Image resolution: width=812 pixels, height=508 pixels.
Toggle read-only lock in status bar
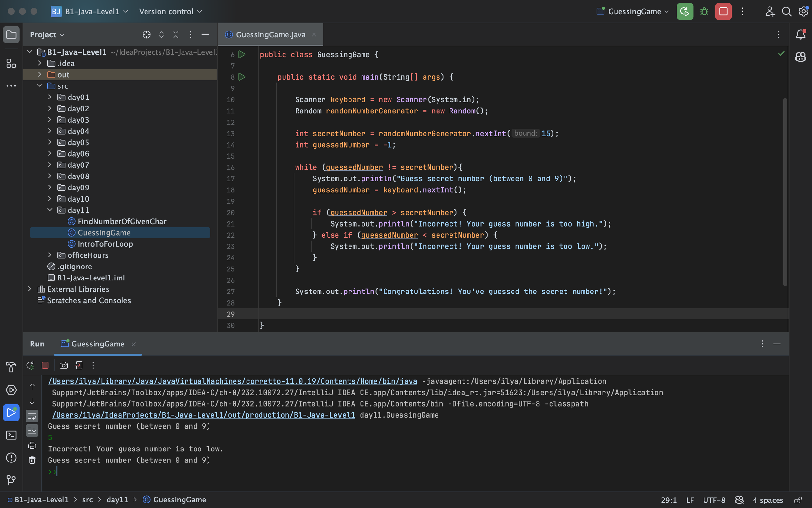pos(798,500)
